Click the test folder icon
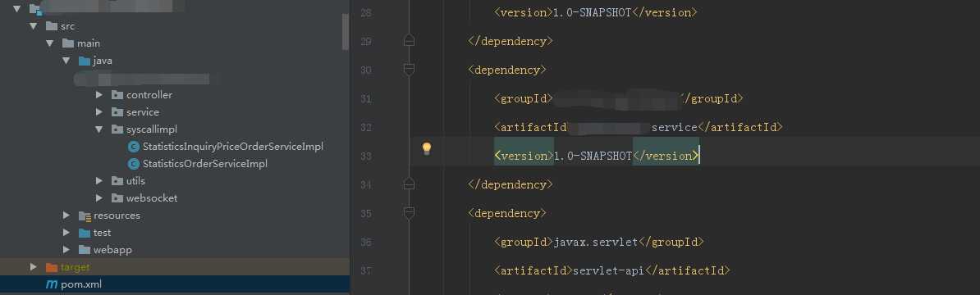 coord(85,233)
